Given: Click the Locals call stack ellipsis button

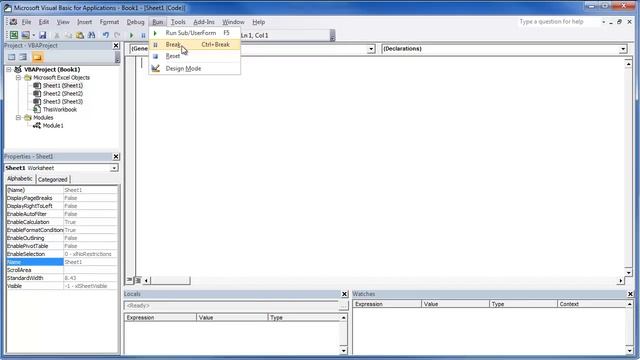Looking at the screenshot, I should click(x=343, y=306).
